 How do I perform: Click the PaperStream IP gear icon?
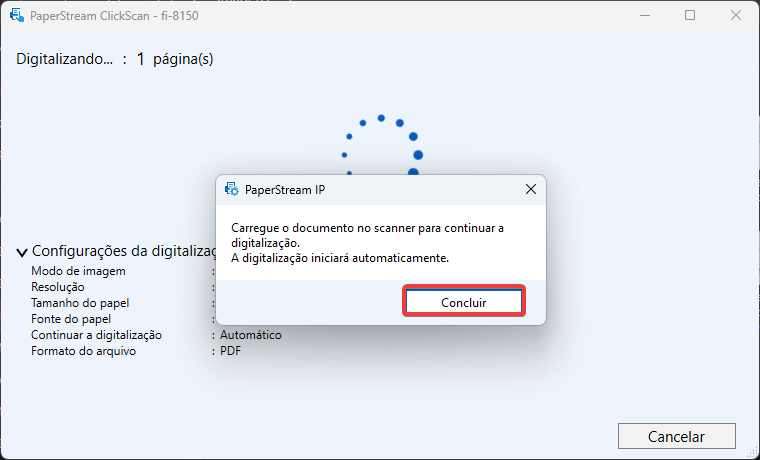pos(232,190)
